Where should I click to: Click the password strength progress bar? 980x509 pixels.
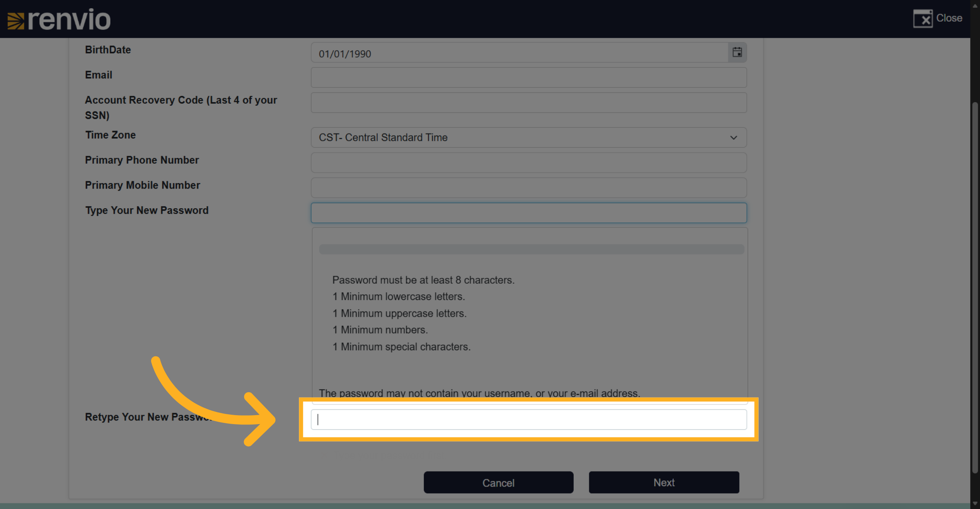click(x=532, y=249)
